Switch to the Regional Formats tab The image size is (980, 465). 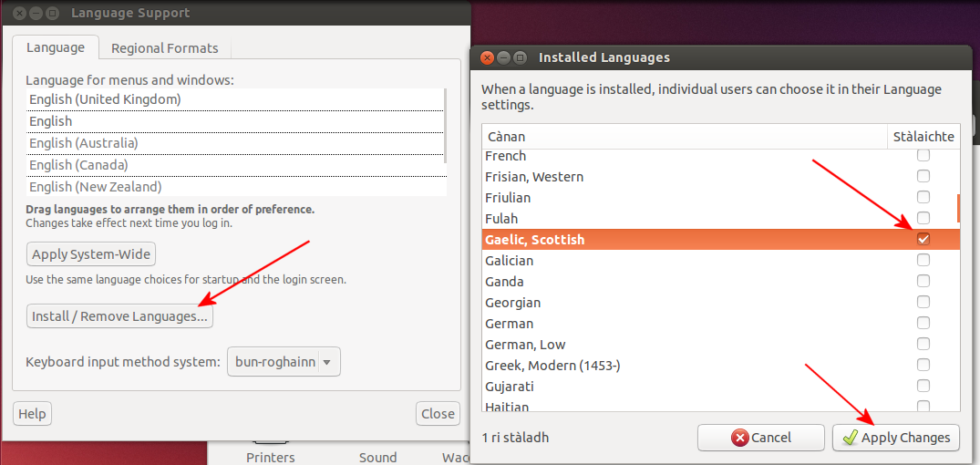pos(164,48)
